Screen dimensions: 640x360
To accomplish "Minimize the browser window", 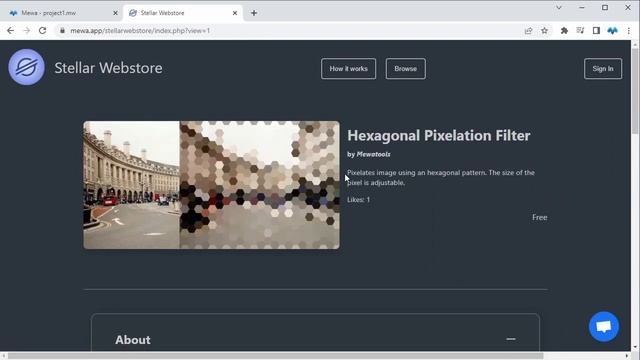I will (582, 7).
